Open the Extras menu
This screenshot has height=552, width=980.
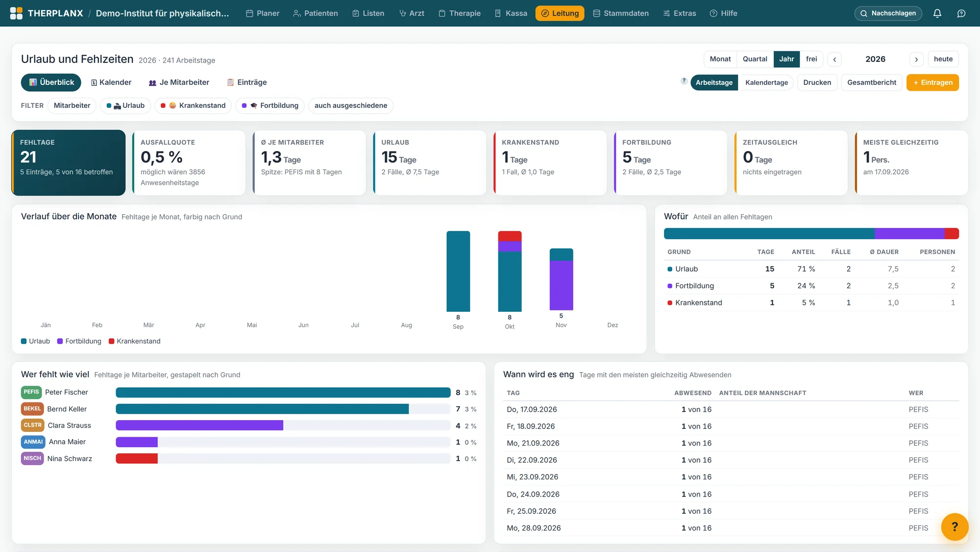coord(680,13)
